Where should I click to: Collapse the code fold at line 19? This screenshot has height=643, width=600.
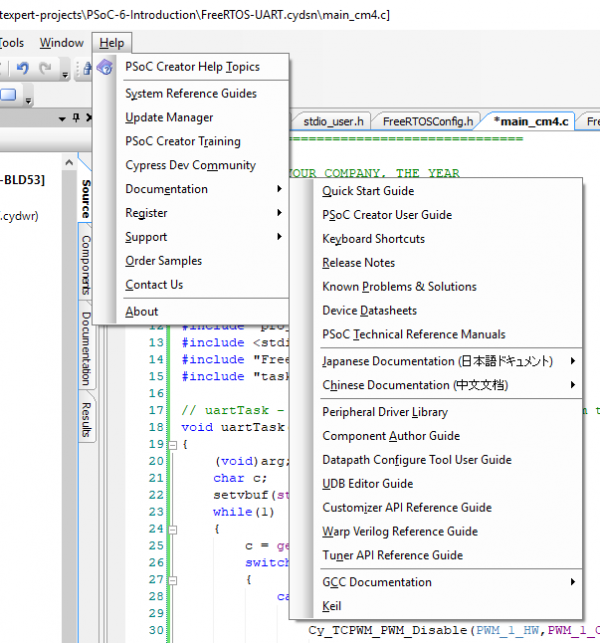[171, 444]
